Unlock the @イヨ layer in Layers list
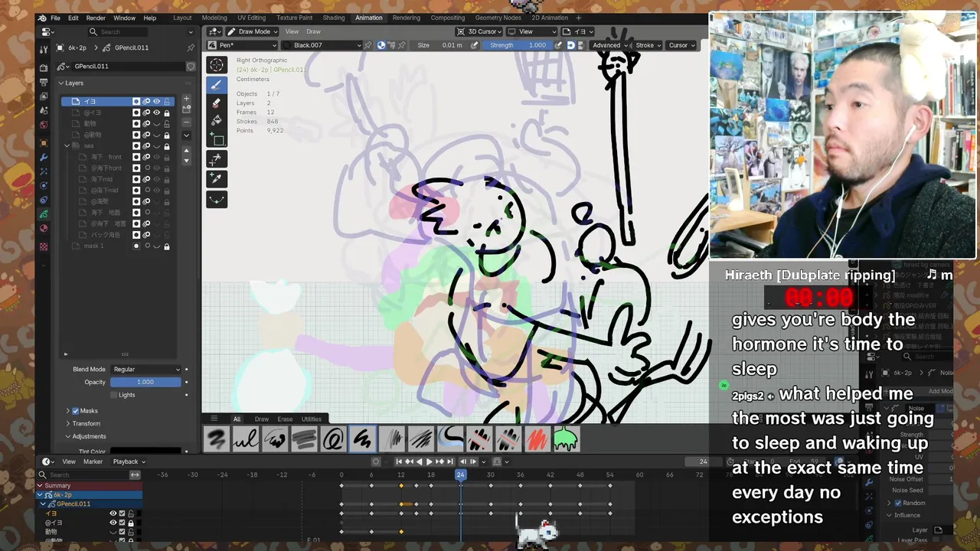This screenshot has width=980, height=551. click(x=166, y=112)
